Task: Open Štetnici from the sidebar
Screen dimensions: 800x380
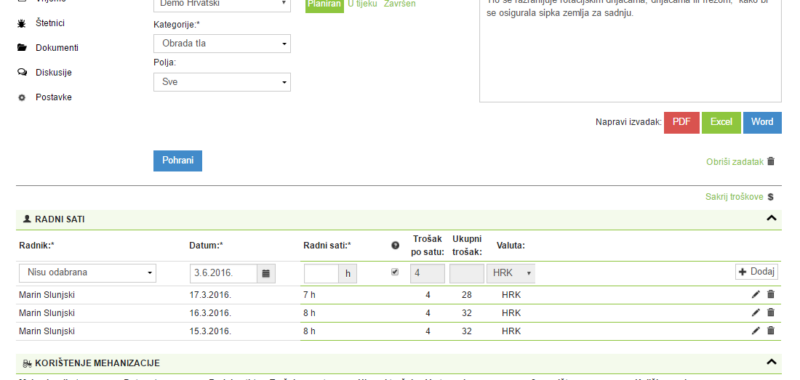Action: click(x=50, y=23)
